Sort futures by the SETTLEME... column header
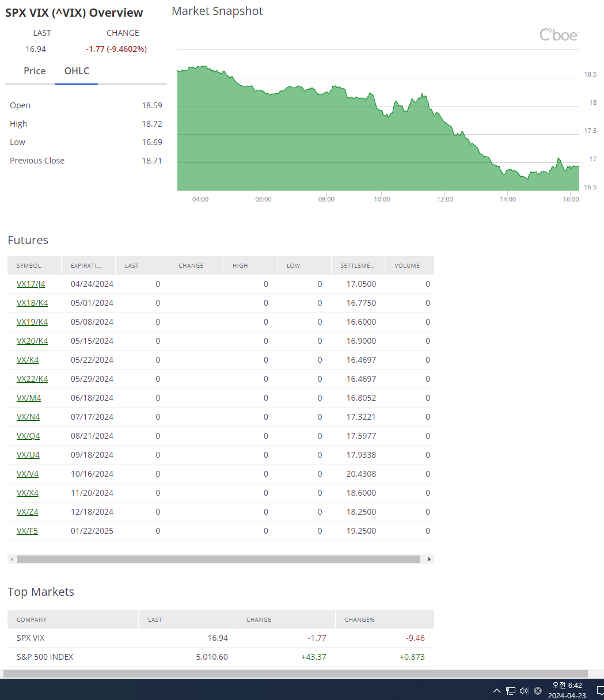The image size is (604, 700). pyautogui.click(x=358, y=265)
